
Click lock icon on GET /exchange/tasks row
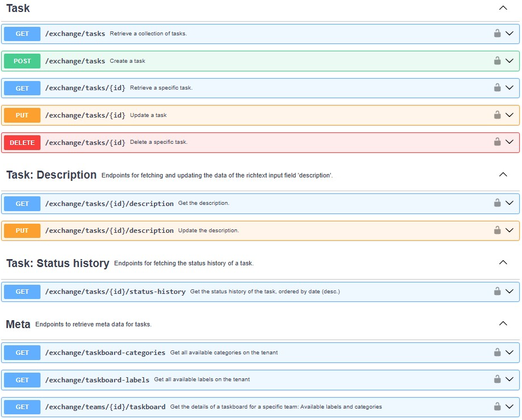pos(497,33)
